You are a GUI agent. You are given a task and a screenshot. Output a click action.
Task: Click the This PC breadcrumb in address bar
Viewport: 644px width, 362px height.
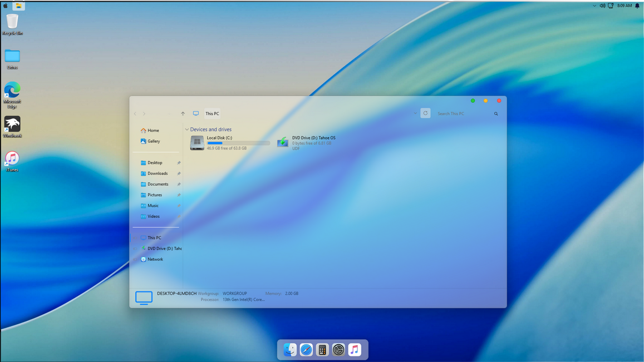[x=212, y=113]
